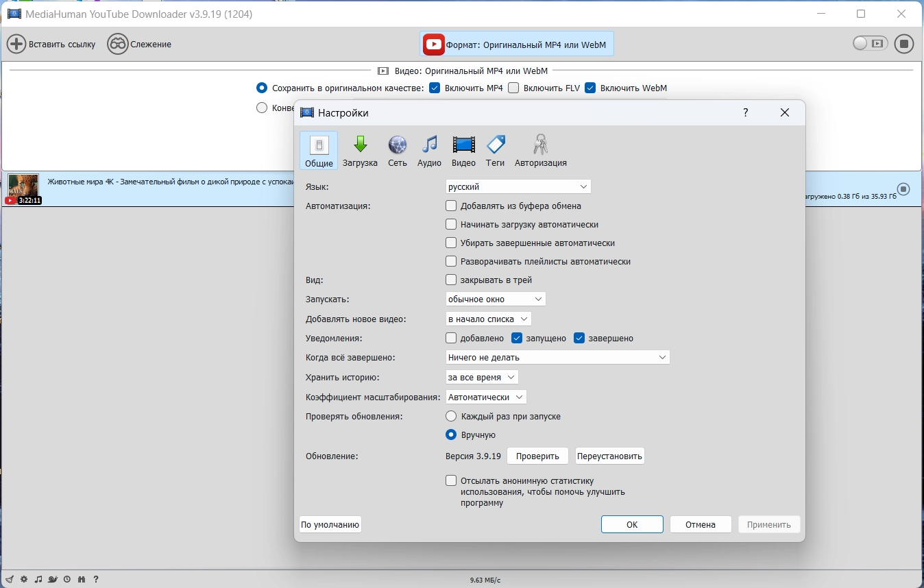
Task: Stop all downloads with the toolbar stop icon
Action: pyautogui.click(x=904, y=44)
